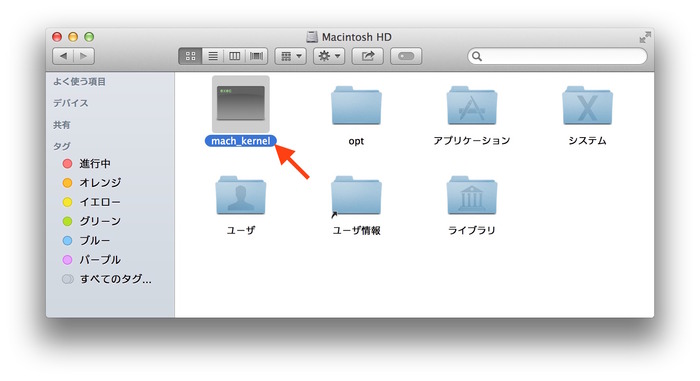The height and width of the screenshot is (381, 700).
Task: Open the Share button menu
Action: click(x=367, y=56)
